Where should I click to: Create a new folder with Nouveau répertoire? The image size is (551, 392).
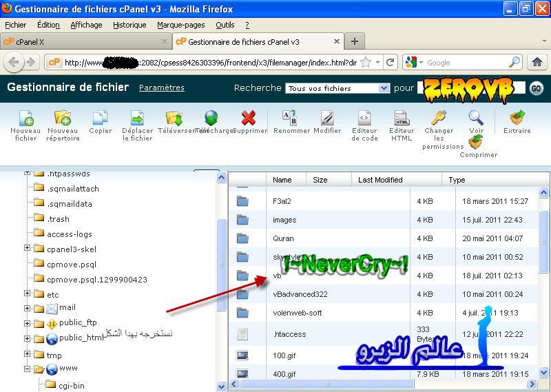tap(63, 118)
